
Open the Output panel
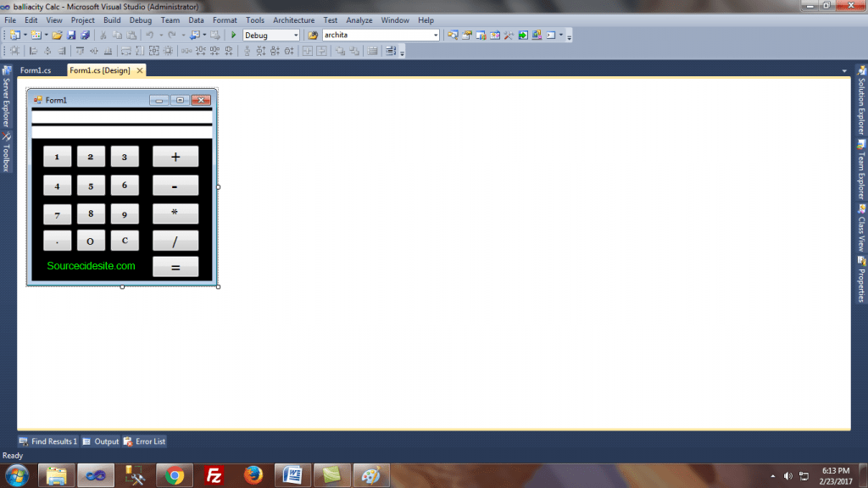[101, 441]
